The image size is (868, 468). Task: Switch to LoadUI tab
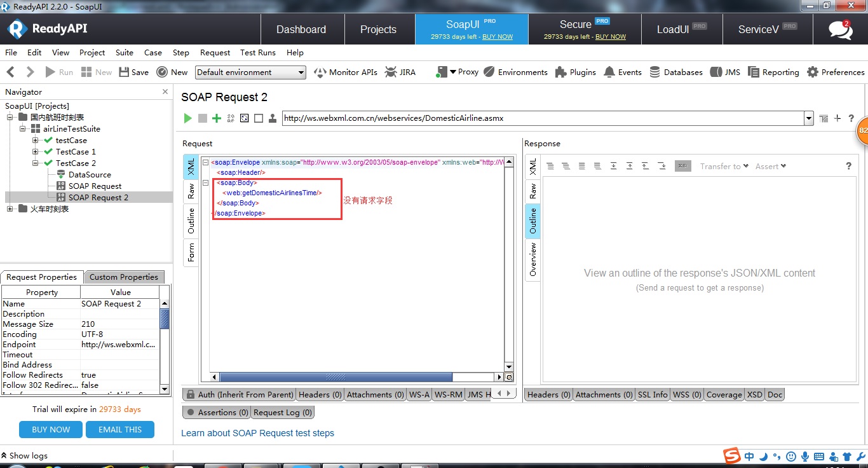[x=682, y=29]
